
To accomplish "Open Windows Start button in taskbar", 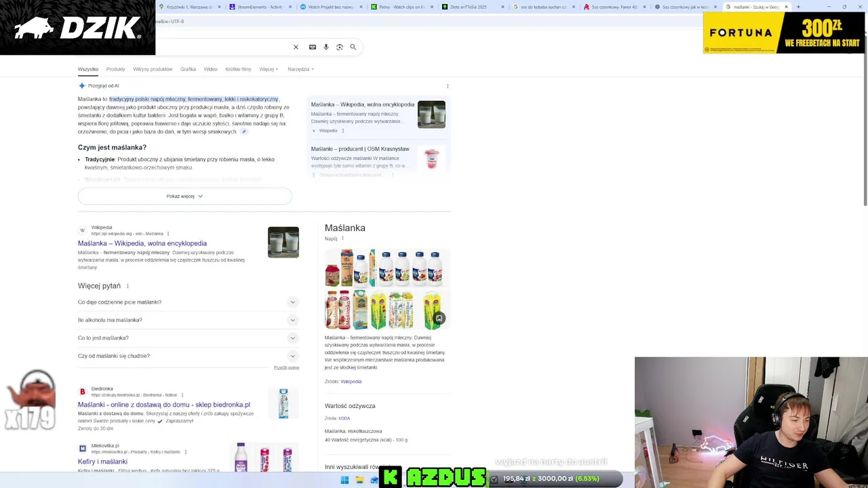I will [x=344, y=480].
